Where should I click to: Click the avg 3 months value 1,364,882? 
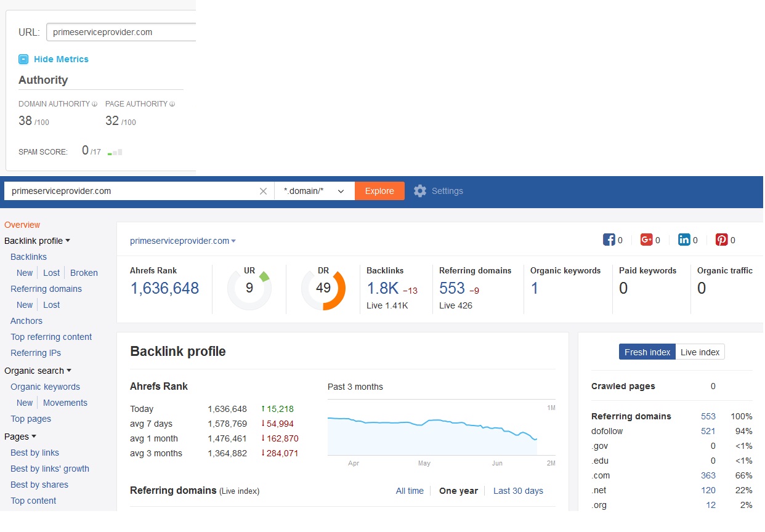[x=226, y=453]
